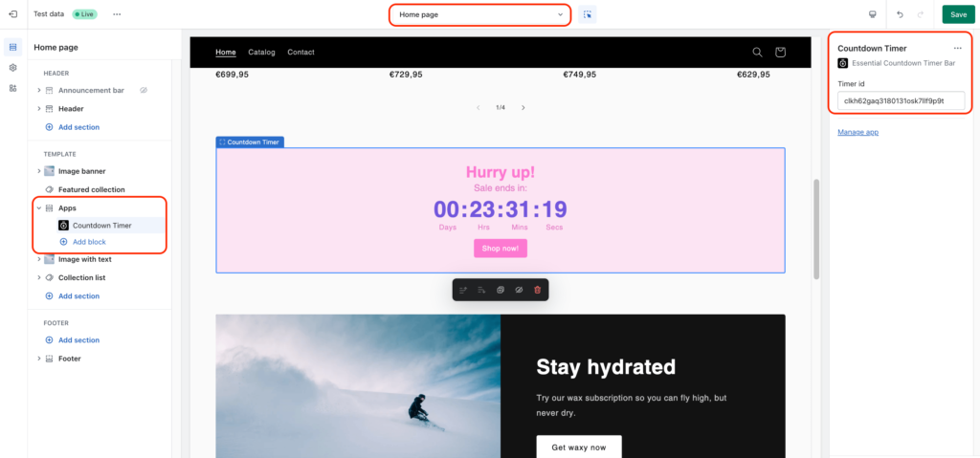Click the duplicate block icon in floating toolbar
Image resolution: width=980 pixels, height=458 pixels.
click(x=501, y=290)
